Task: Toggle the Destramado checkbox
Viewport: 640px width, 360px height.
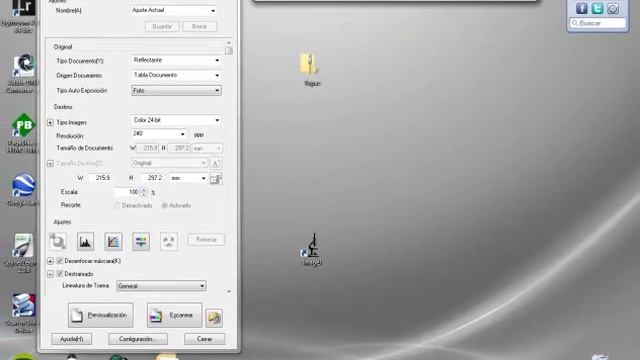Action: [x=60, y=274]
